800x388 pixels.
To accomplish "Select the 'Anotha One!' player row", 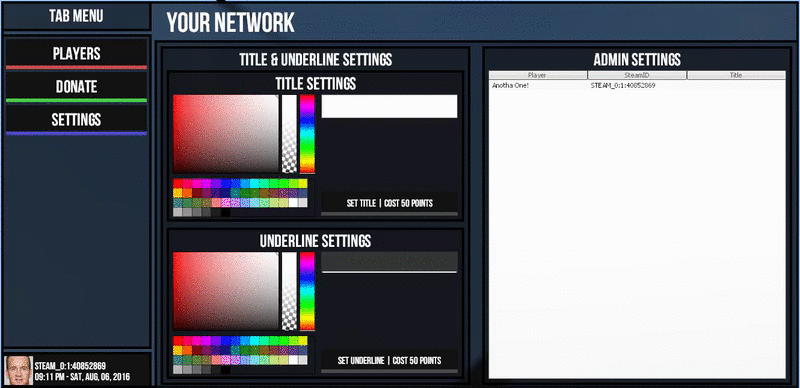I will (637, 85).
